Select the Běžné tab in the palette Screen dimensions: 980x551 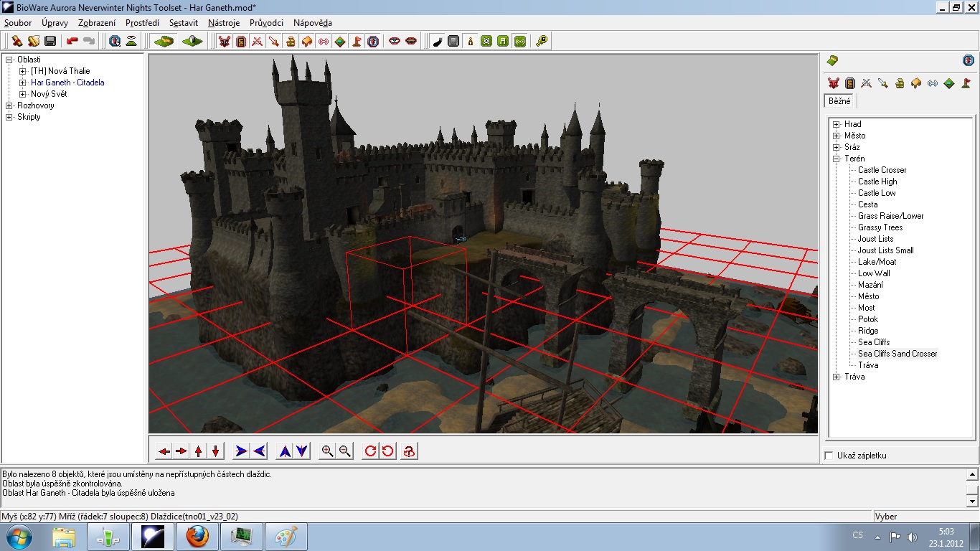839,101
